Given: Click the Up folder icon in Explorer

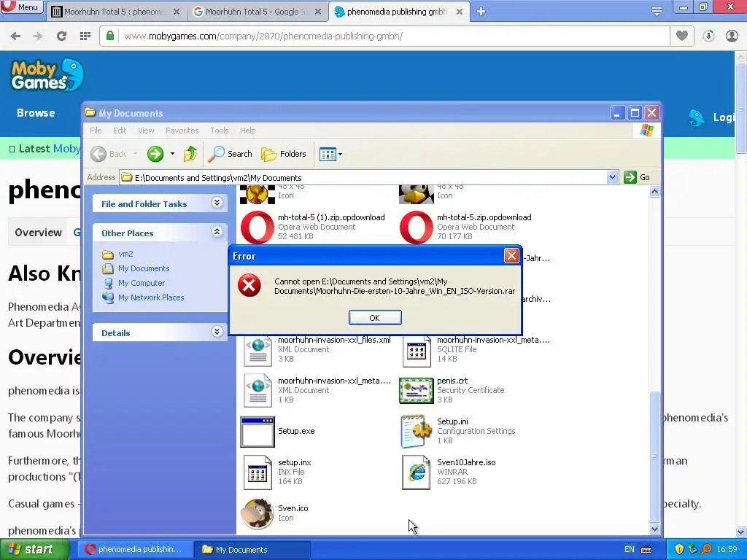Looking at the screenshot, I should [x=190, y=154].
